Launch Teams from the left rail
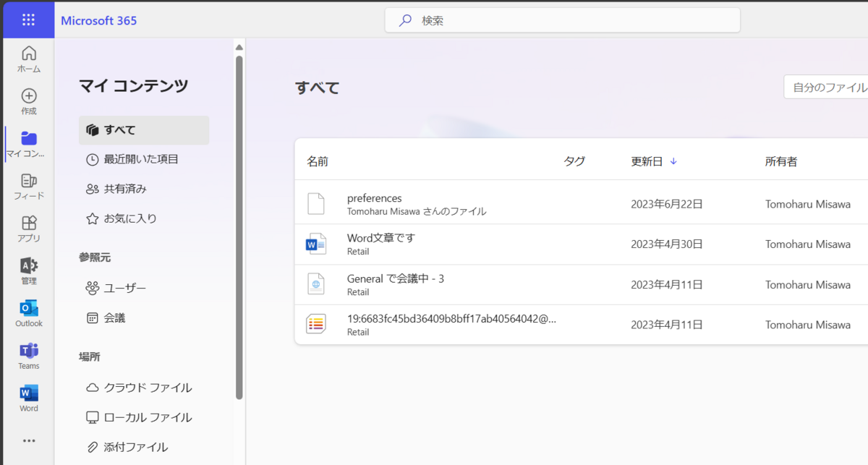Image resolution: width=868 pixels, height=465 pixels. click(x=29, y=356)
